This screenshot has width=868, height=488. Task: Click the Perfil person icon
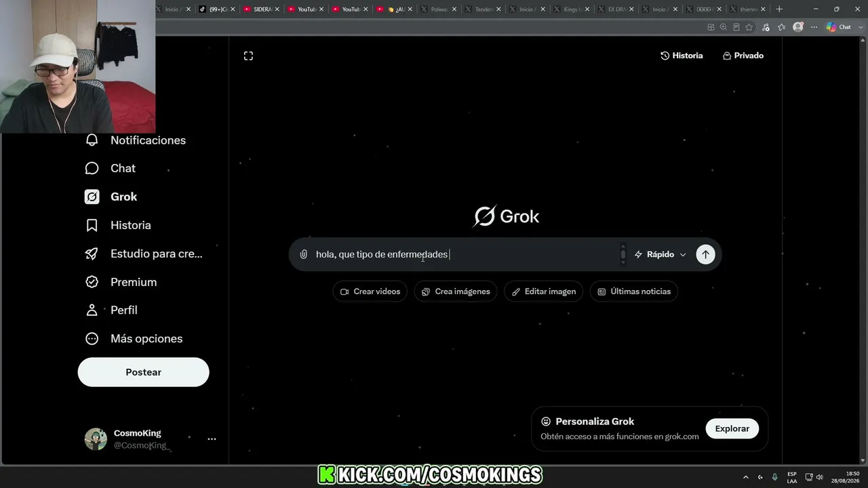point(92,310)
